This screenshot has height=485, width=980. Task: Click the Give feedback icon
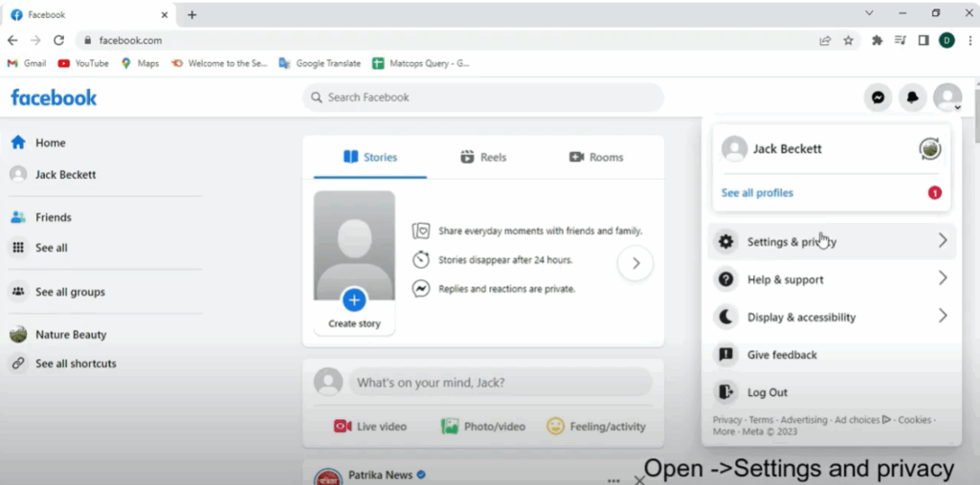pos(725,354)
